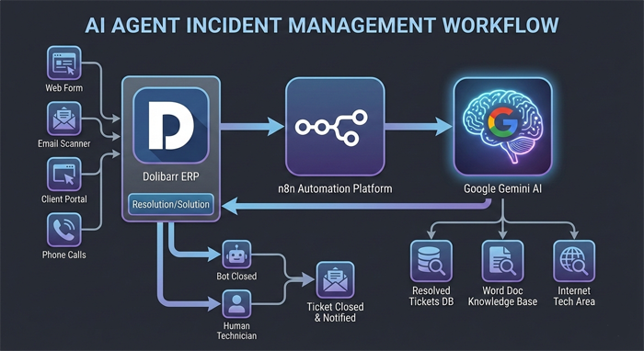Click the "Internet Tech Area" label
This screenshot has height=351, width=644.
pyautogui.click(x=574, y=296)
